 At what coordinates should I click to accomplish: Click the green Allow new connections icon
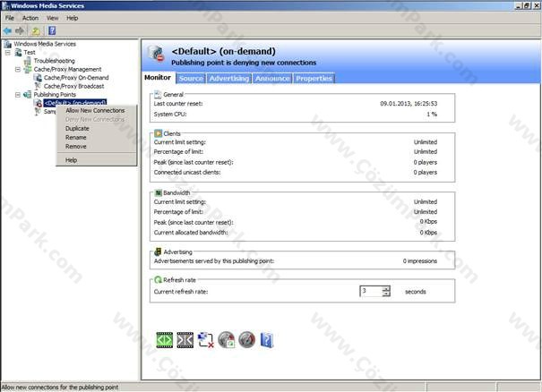click(165, 340)
